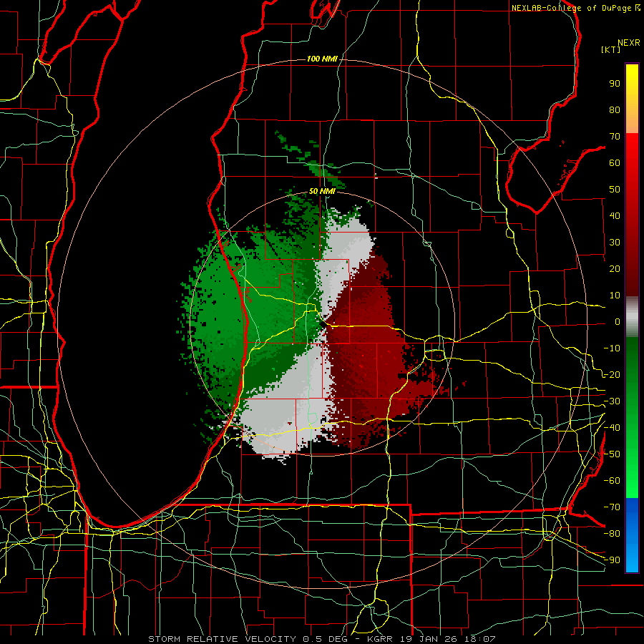Click the positive 20 value on the velocity scale
644x644 pixels.
coord(615,268)
